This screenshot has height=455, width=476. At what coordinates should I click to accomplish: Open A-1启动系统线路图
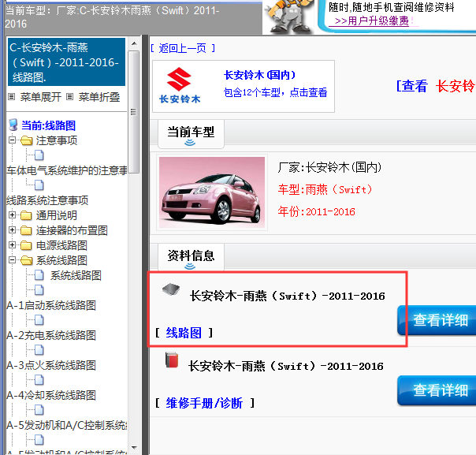click(51, 305)
